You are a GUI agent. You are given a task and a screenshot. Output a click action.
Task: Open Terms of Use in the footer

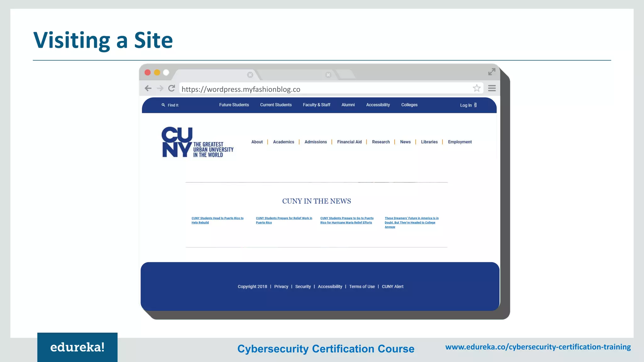pyautogui.click(x=362, y=287)
